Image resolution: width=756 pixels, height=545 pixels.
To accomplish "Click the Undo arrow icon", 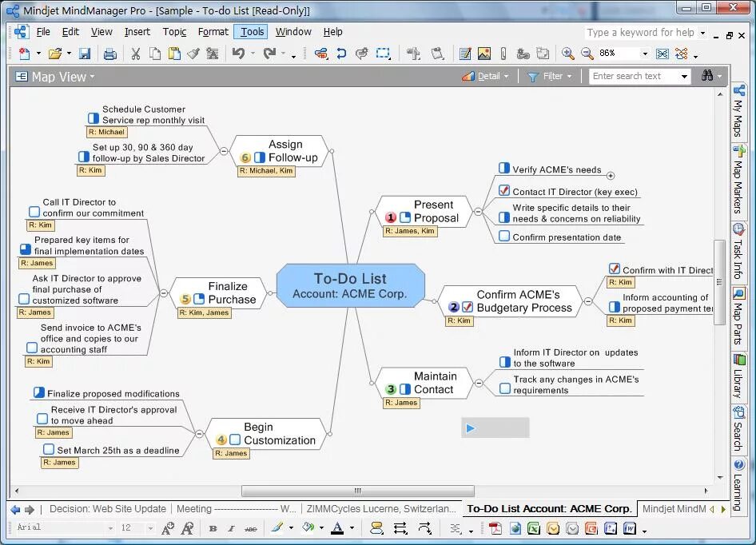I will 238,53.
